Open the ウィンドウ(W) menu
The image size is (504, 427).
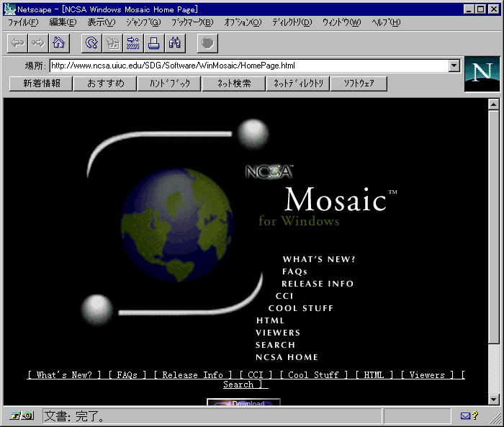[x=342, y=22]
